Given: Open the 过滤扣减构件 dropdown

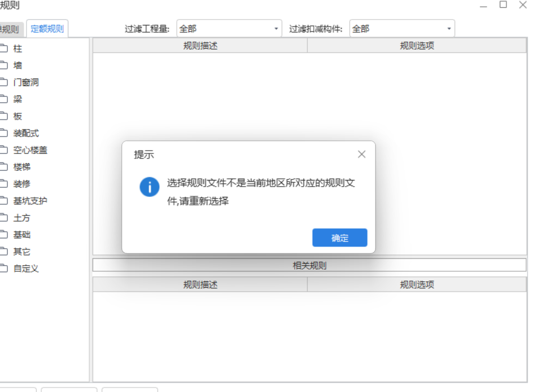Looking at the screenshot, I should click(x=403, y=28).
